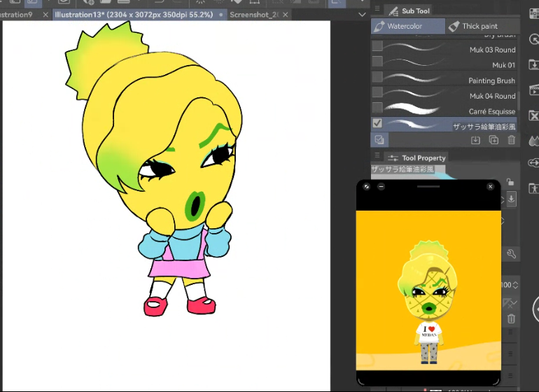
Task: Open the wrench sub tool detail icon
Action: coord(511,255)
